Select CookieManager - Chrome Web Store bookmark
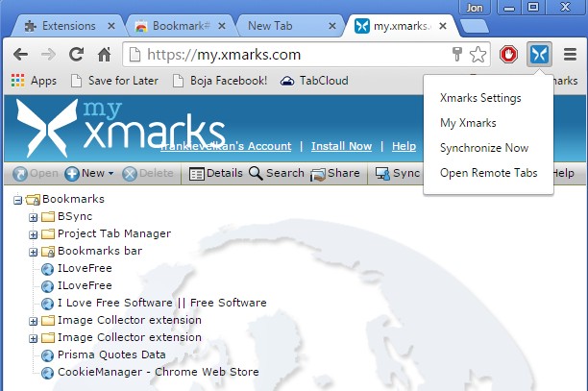This screenshot has height=391, width=588. tap(159, 372)
